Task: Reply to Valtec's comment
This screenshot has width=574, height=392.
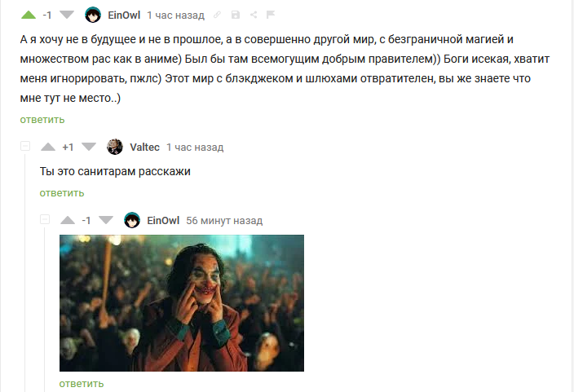Action: pyautogui.click(x=62, y=193)
